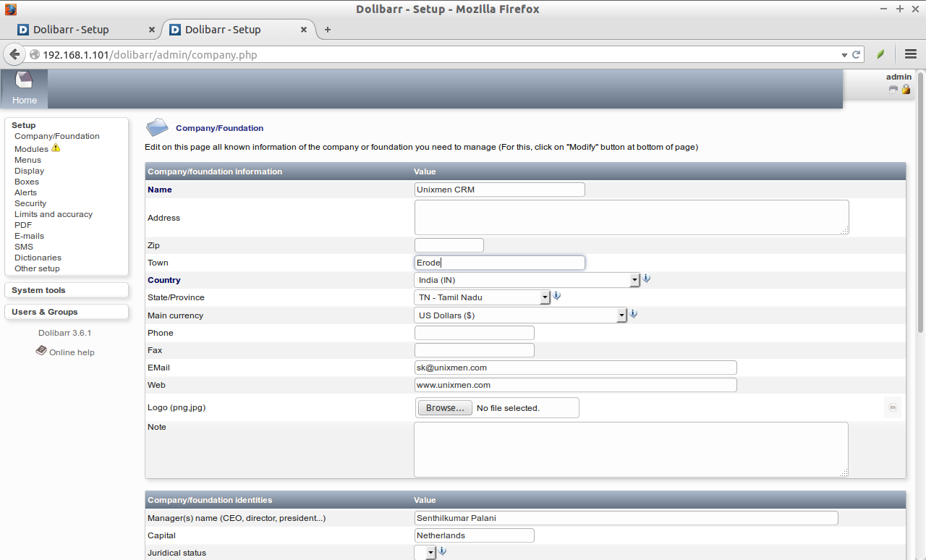Click the page vertical scrollbar

point(921,203)
